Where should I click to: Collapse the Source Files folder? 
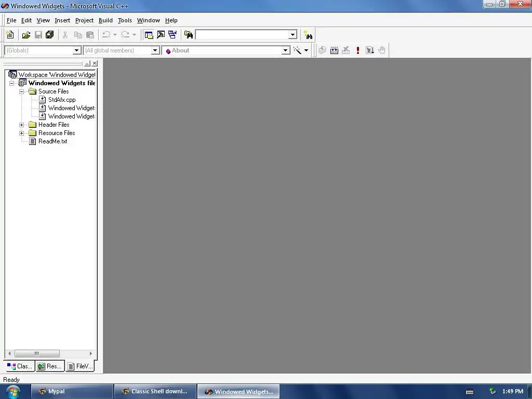click(22, 91)
